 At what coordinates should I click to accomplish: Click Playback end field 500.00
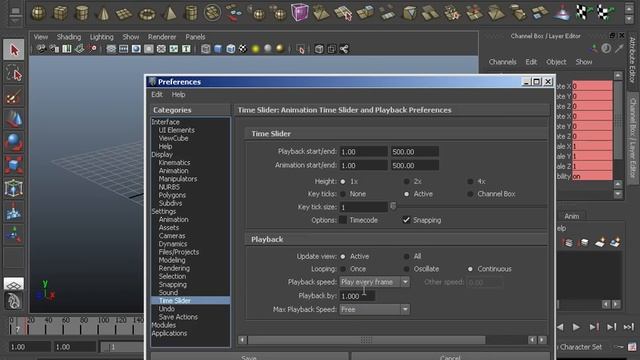414,152
